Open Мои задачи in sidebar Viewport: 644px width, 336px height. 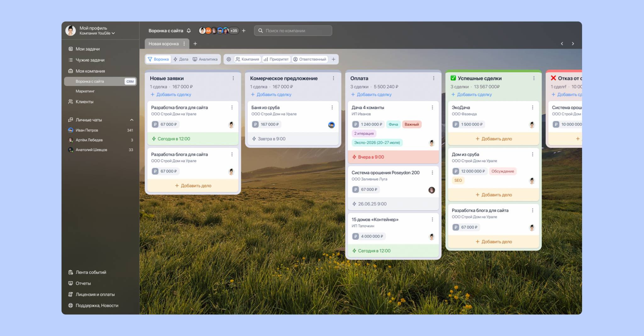coord(87,49)
